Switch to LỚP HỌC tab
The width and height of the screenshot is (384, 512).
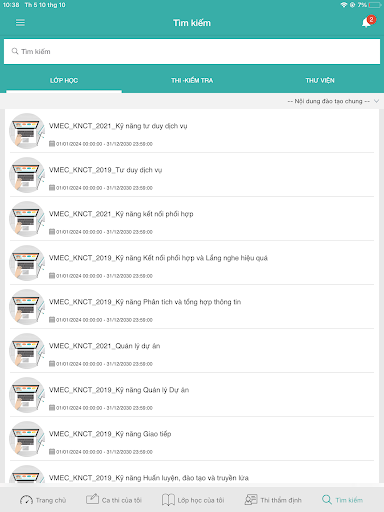coord(64,80)
